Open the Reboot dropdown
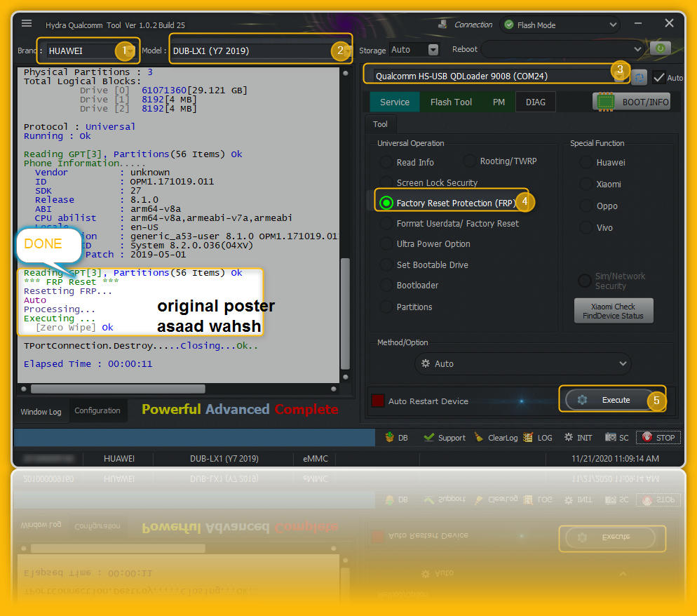Image resolution: width=697 pixels, height=616 pixels. point(563,49)
